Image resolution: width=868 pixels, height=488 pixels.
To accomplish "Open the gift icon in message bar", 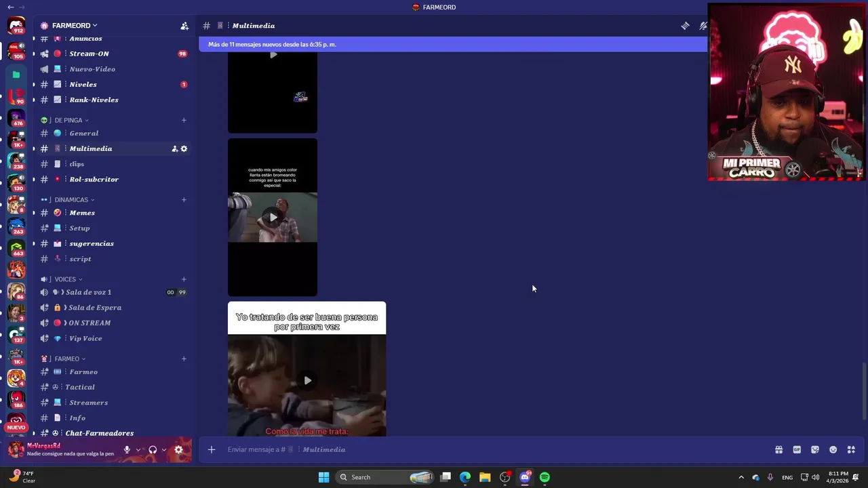I will 778,449.
